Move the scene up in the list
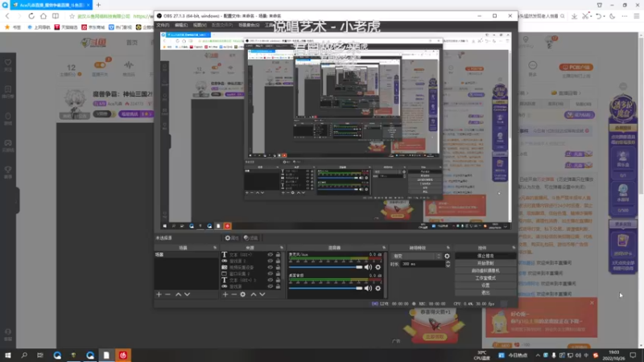The height and width of the screenshot is (362, 644). 178,294
